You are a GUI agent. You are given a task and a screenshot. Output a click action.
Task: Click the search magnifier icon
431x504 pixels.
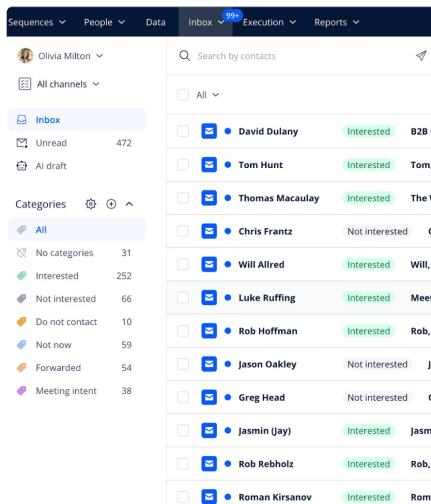pos(185,56)
